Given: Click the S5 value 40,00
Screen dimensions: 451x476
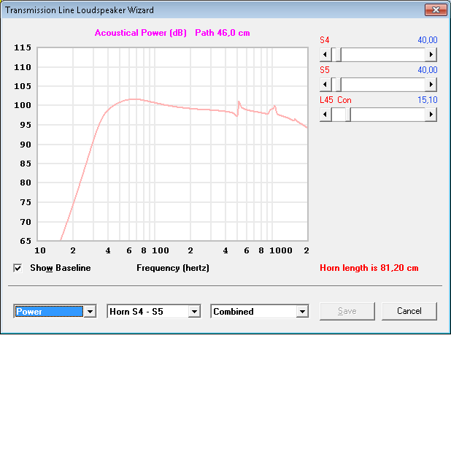Looking at the screenshot, I should [x=428, y=70].
